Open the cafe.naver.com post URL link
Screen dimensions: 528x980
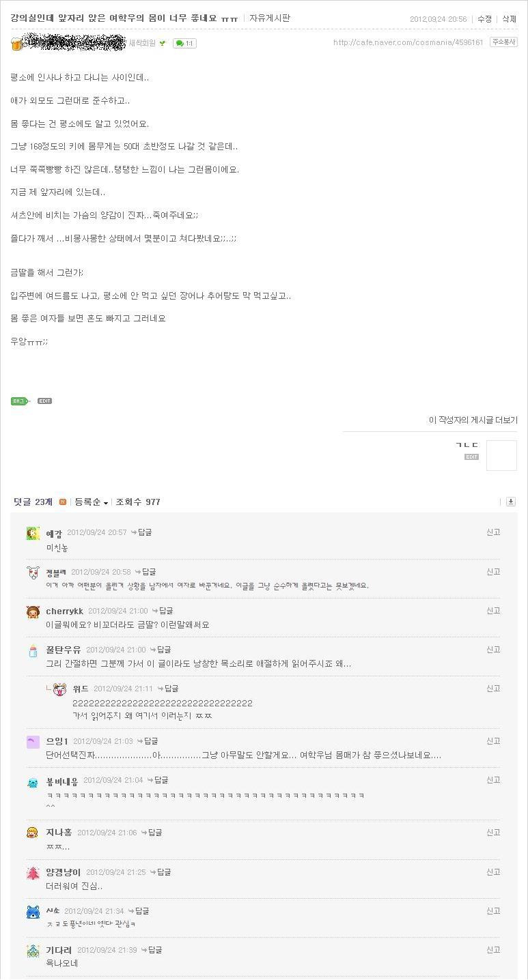408,42
